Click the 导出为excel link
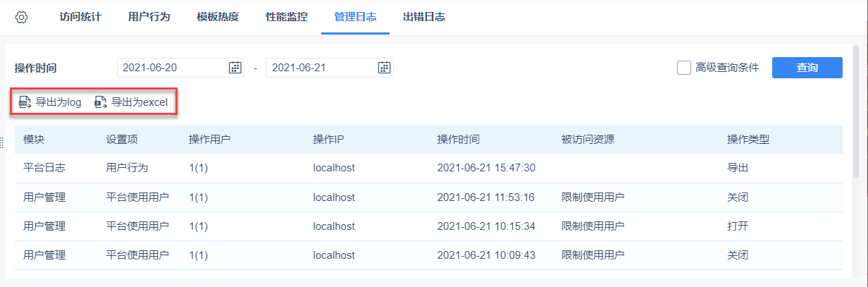Image resolution: width=868 pixels, height=287 pixels. click(139, 102)
